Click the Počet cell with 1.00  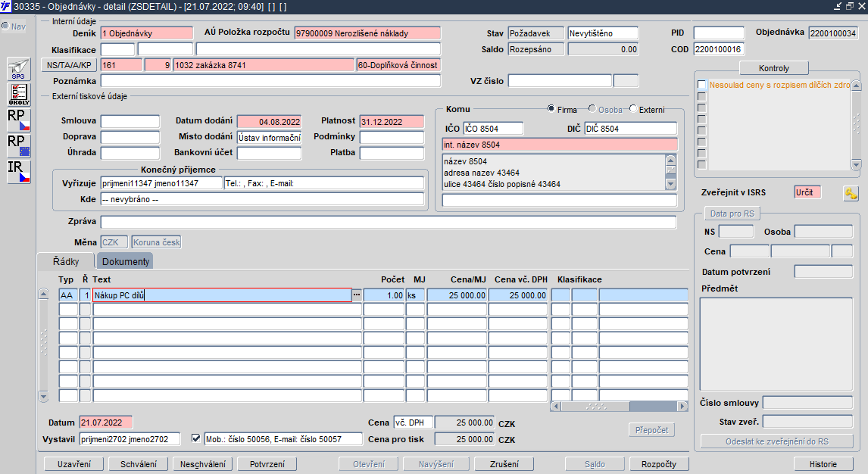pyautogui.click(x=383, y=295)
